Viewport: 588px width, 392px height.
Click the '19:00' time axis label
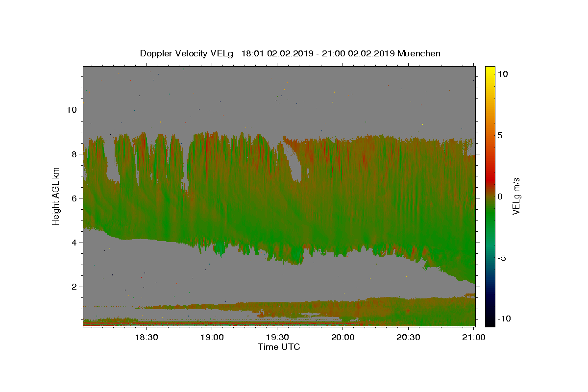(x=212, y=337)
